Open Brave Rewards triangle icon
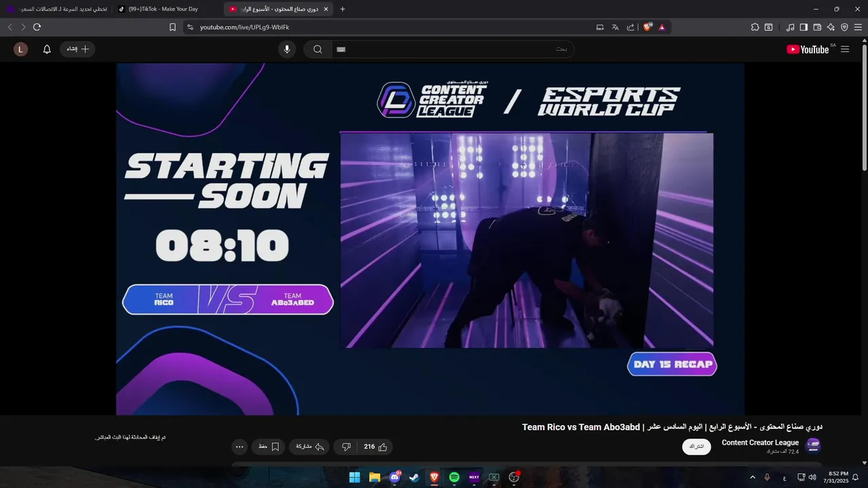This screenshot has width=868, height=488. tap(662, 27)
